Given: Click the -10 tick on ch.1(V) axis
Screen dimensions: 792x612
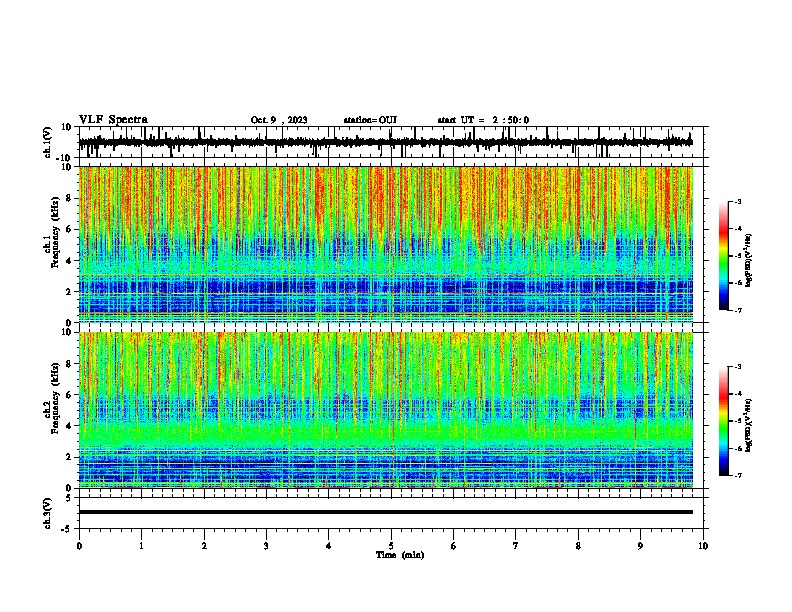Looking at the screenshot, I should (65, 158).
